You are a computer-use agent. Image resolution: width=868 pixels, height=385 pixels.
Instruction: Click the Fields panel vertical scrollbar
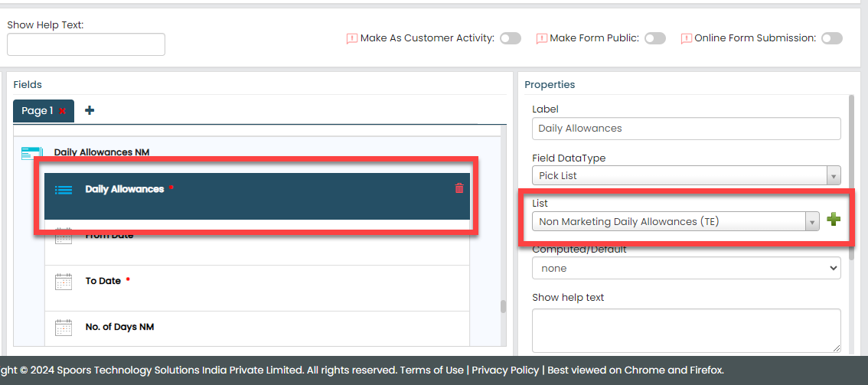(503, 306)
